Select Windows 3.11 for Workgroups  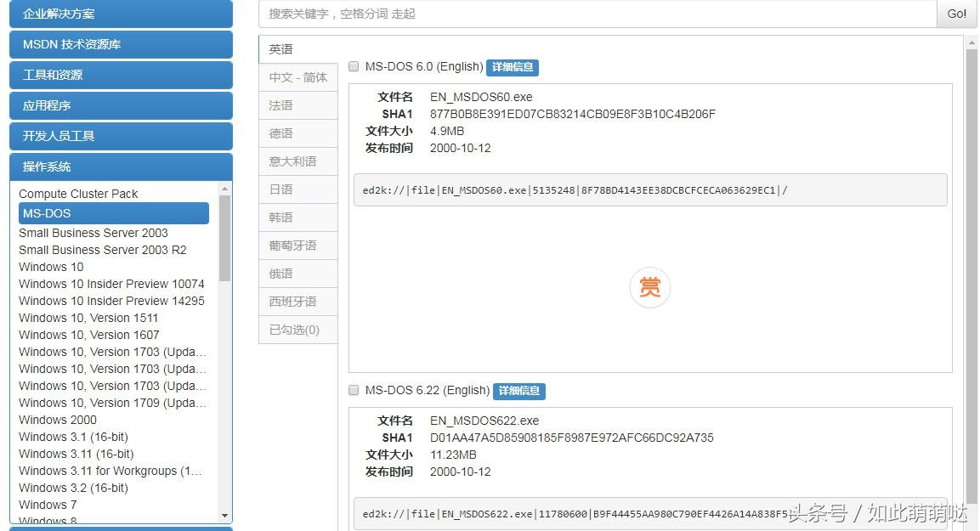110,471
